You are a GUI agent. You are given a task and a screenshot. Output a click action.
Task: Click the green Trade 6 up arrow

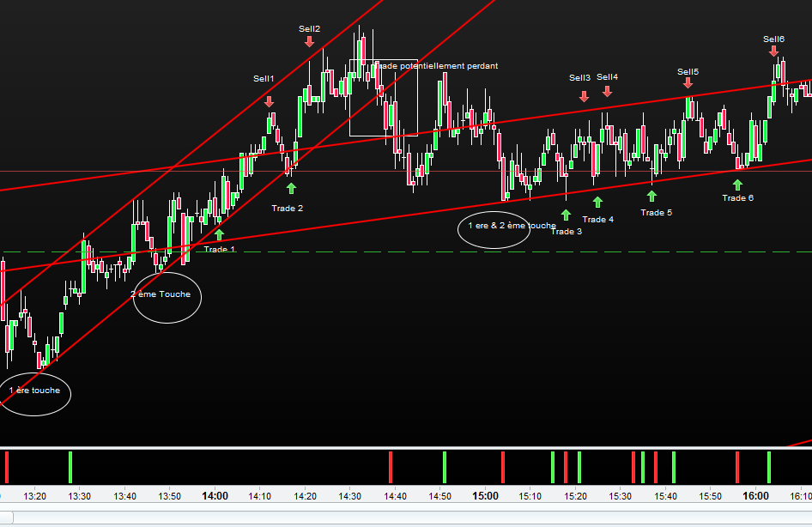(737, 185)
